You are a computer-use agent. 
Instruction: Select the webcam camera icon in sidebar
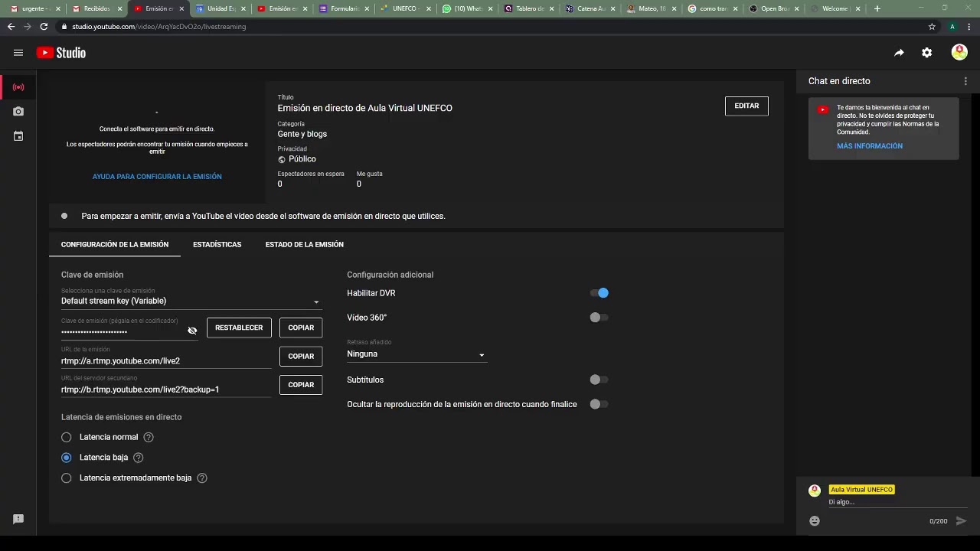[x=18, y=112]
